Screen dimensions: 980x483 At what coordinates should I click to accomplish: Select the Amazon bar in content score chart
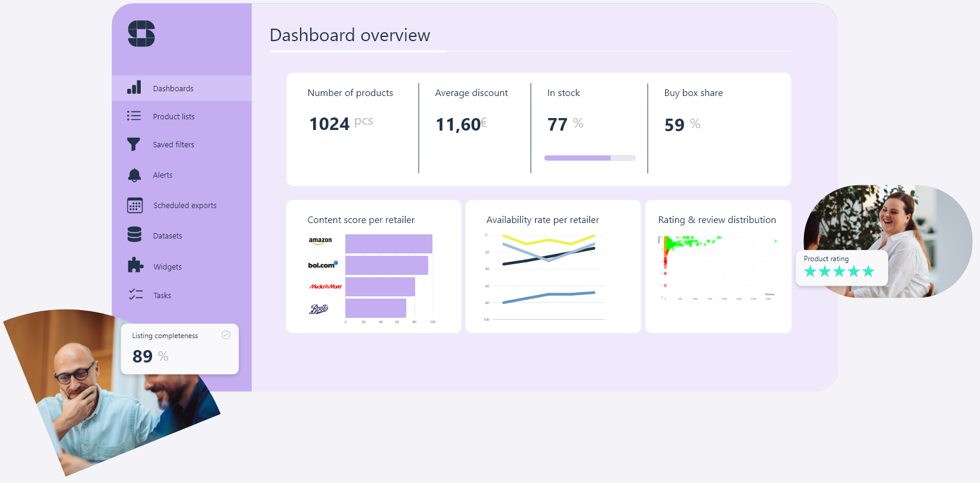pos(388,244)
